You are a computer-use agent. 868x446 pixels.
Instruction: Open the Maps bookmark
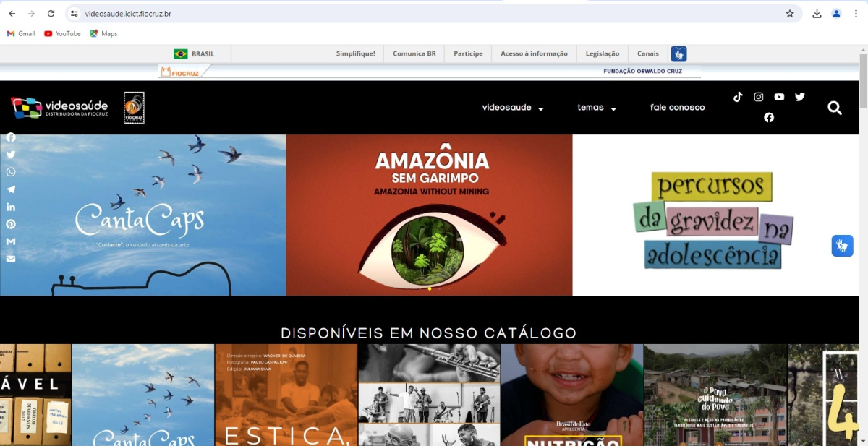click(x=103, y=33)
